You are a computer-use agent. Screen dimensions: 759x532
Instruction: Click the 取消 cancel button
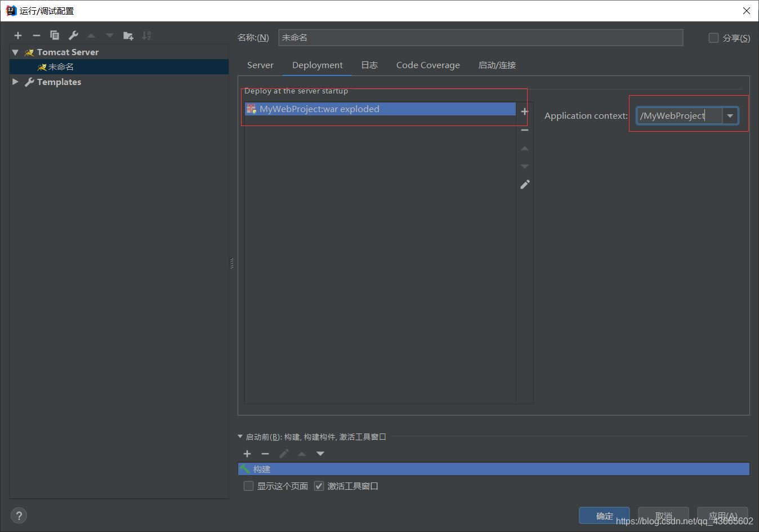(x=663, y=516)
